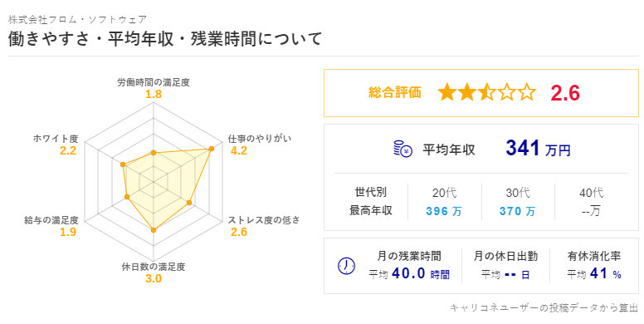Click the second filled rating star
The height and width of the screenshot is (324, 644).
tap(466, 92)
